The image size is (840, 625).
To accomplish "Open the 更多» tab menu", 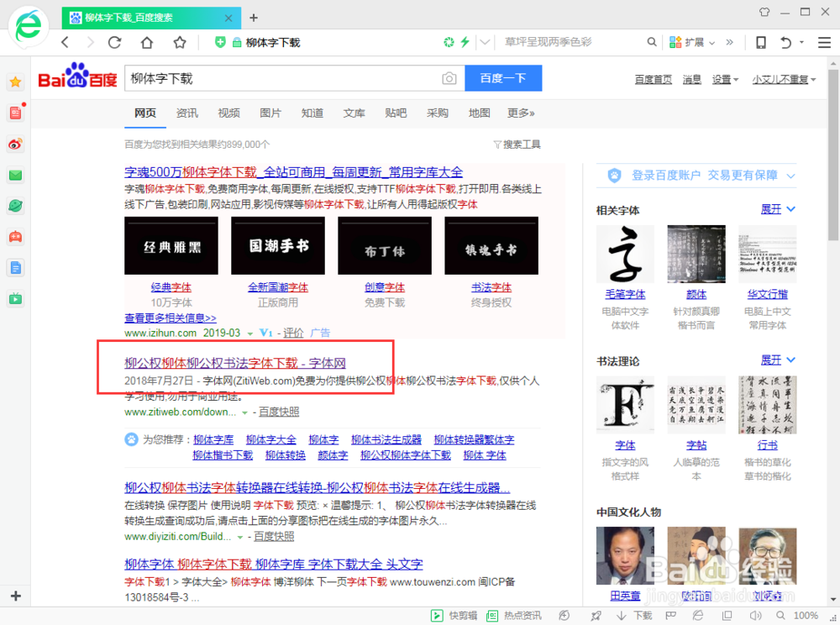I will coord(522,113).
